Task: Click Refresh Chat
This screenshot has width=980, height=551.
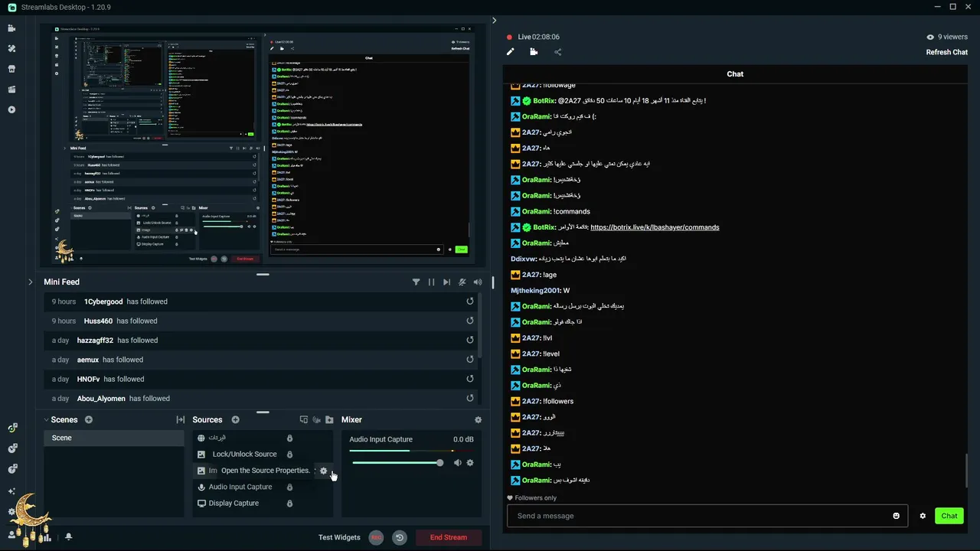Action: [947, 52]
